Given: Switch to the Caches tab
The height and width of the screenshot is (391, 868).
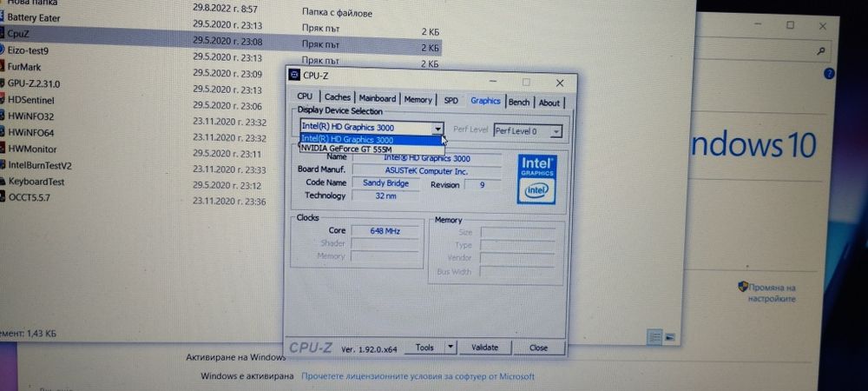Looking at the screenshot, I should pos(337,97).
